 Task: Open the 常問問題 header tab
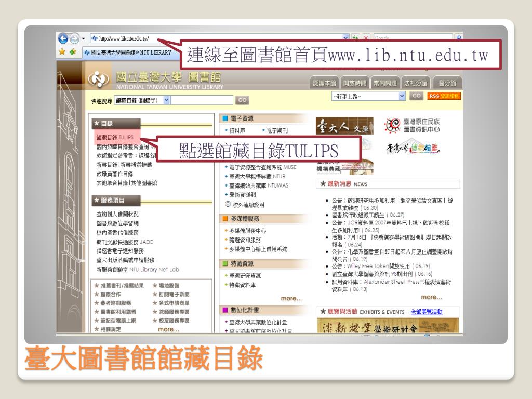pyautogui.click(x=385, y=83)
